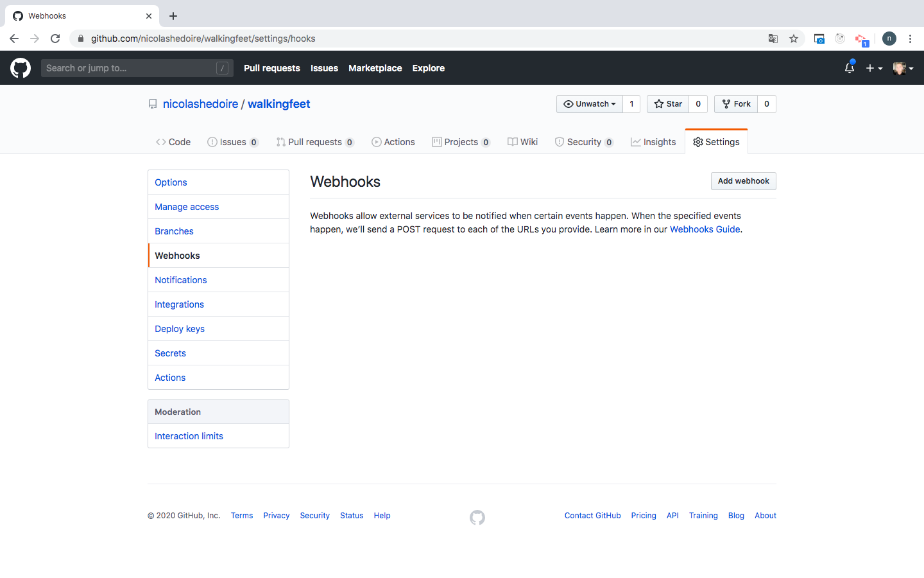Open the Webhooks Guide link
924x578 pixels.
coord(705,229)
